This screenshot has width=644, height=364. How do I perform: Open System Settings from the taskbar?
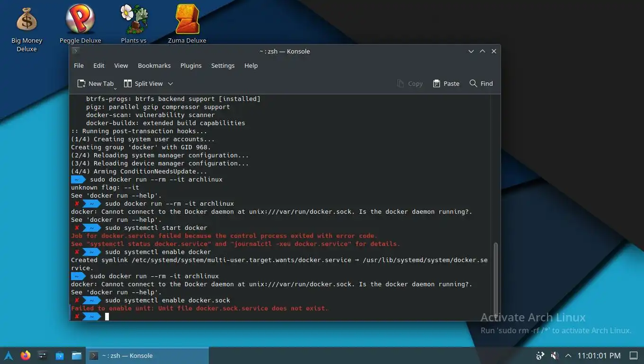coord(43,355)
